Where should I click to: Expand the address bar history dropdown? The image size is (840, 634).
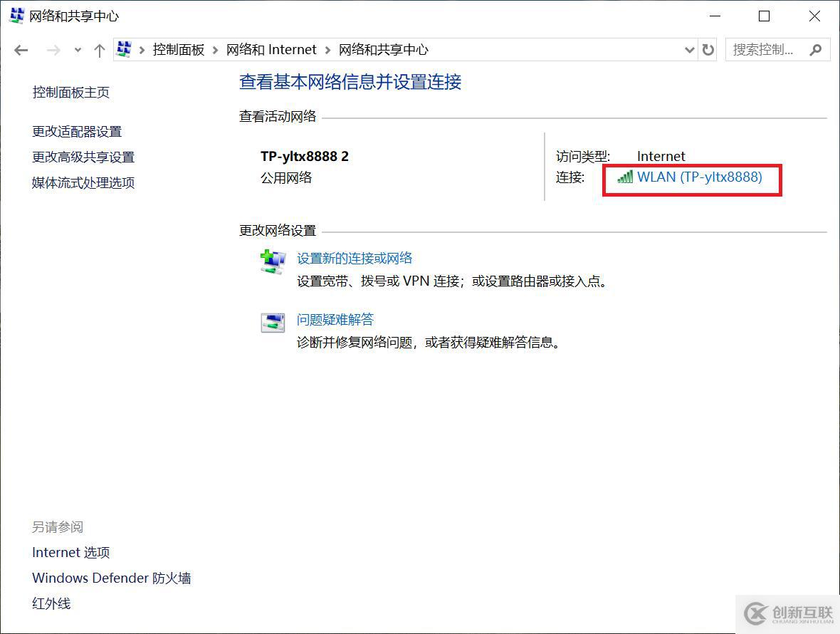[x=689, y=50]
